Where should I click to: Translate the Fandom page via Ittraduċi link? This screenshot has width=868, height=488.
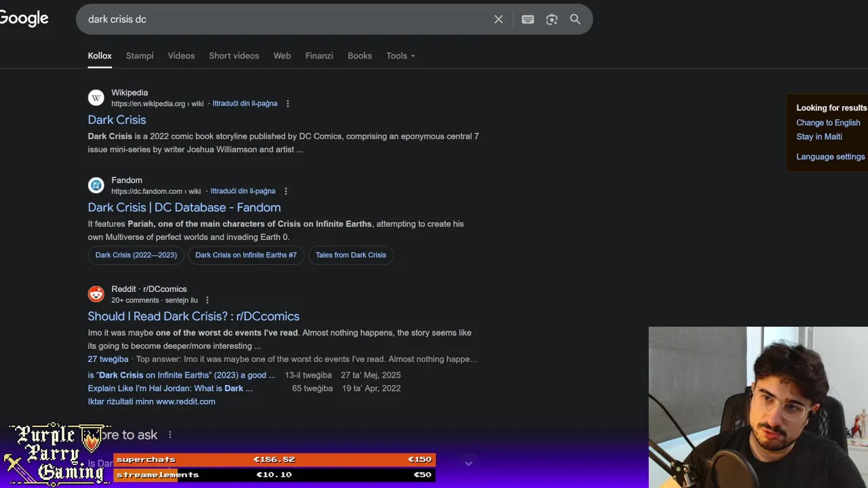pyautogui.click(x=243, y=191)
